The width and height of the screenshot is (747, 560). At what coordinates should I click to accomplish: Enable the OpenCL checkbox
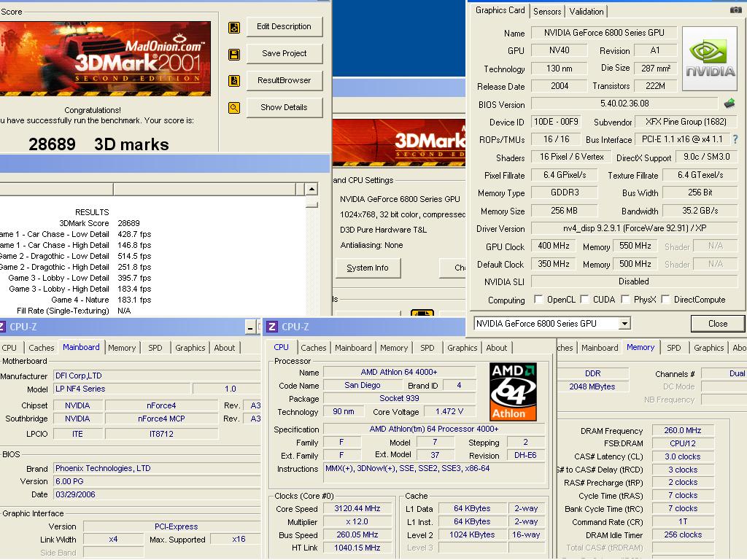click(538, 299)
